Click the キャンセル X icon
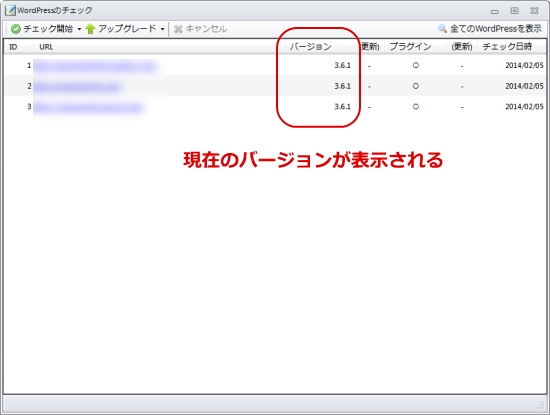 (x=178, y=29)
